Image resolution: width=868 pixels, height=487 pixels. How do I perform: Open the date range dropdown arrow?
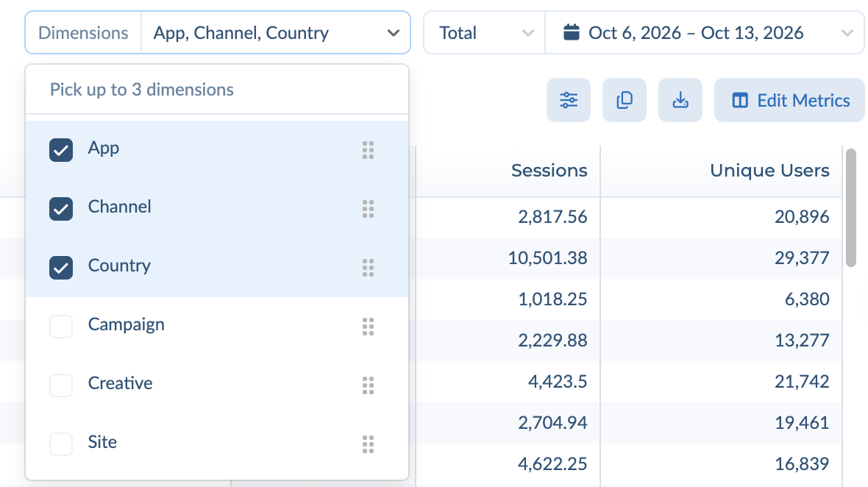click(x=847, y=33)
